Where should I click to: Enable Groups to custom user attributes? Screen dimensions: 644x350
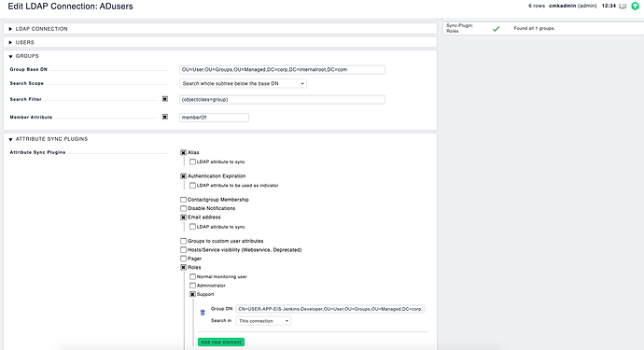(183, 241)
